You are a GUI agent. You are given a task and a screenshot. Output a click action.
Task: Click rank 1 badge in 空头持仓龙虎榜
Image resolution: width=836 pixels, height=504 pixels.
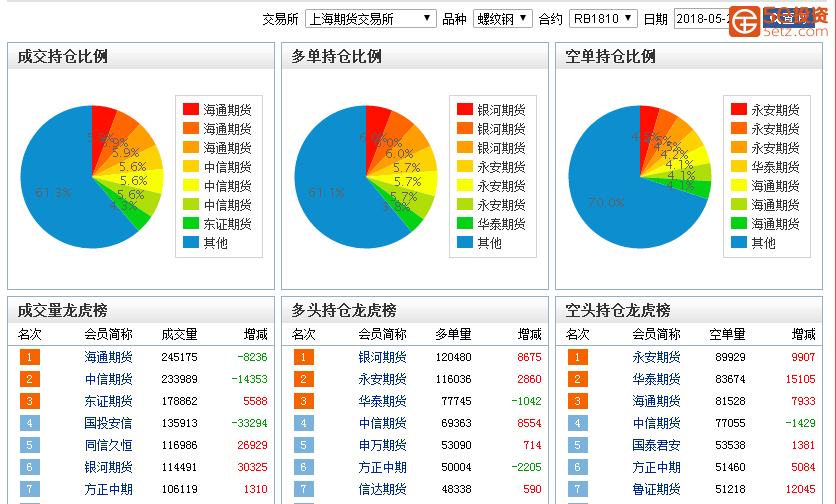tap(578, 357)
